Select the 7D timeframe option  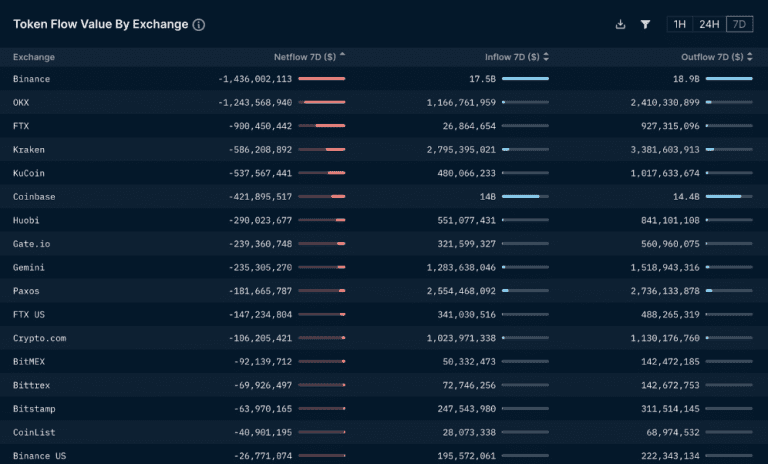pos(740,24)
